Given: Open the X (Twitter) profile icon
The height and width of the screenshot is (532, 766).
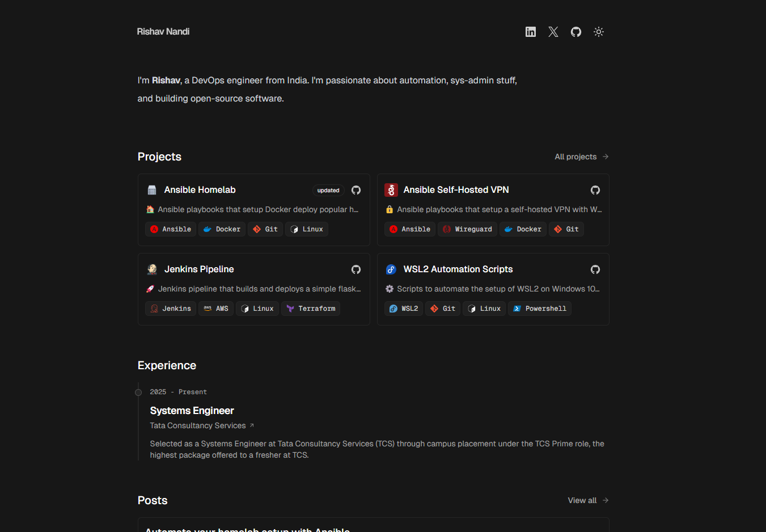Looking at the screenshot, I should [x=553, y=32].
